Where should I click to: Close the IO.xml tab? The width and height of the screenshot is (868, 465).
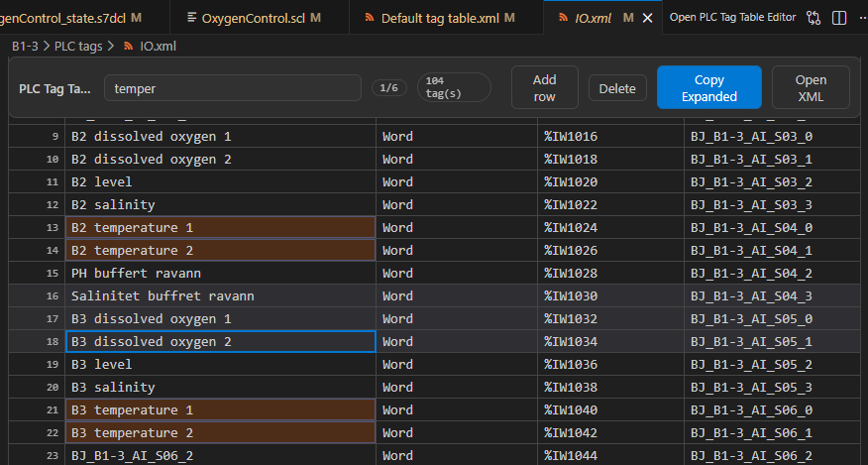coord(647,18)
